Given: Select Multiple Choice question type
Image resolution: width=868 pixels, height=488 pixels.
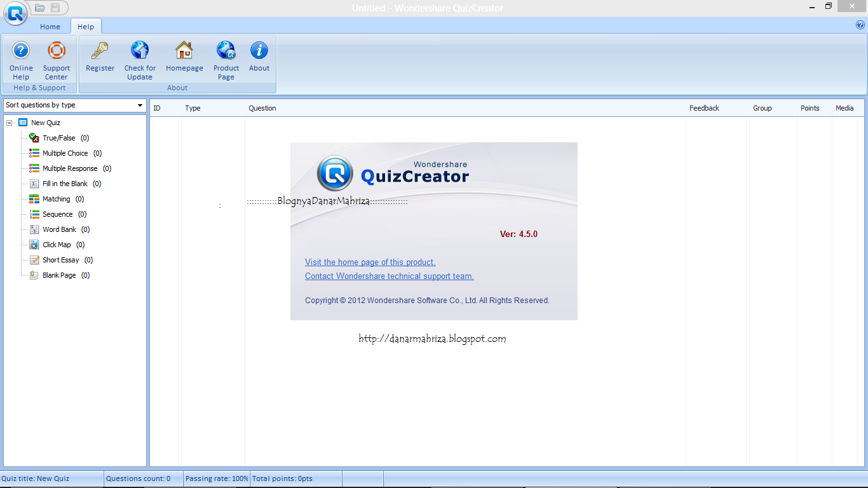Looking at the screenshot, I should pyautogui.click(x=65, y=153).
